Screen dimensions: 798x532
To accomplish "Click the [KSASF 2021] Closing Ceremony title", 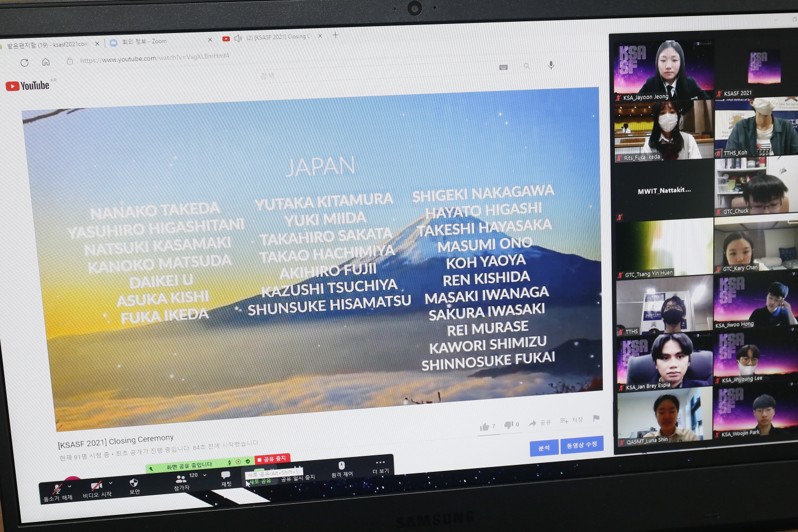I will (x=115, y=440).
